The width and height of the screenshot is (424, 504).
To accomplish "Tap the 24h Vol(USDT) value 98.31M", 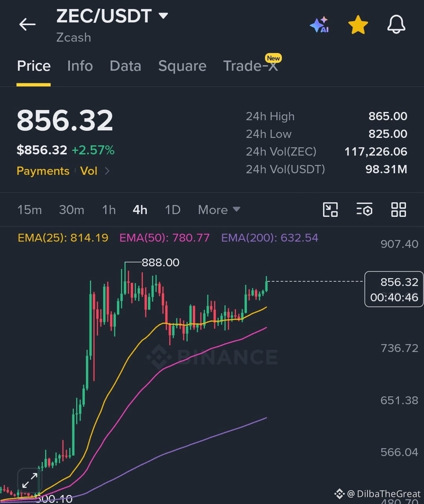I will [386, 169].
